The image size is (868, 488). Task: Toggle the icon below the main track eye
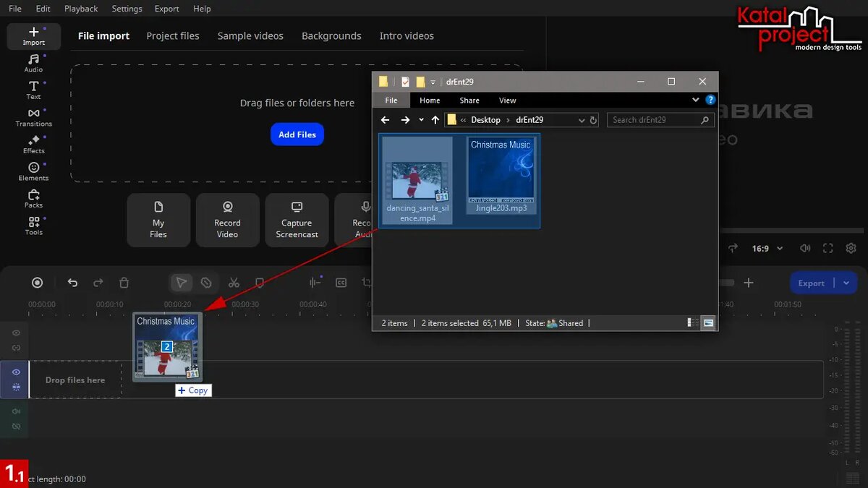[16, 388]
